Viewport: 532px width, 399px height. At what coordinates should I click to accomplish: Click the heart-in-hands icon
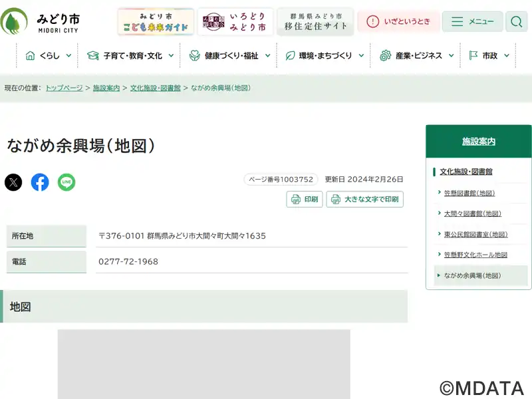pyautogui.click(x=195, y=55)
